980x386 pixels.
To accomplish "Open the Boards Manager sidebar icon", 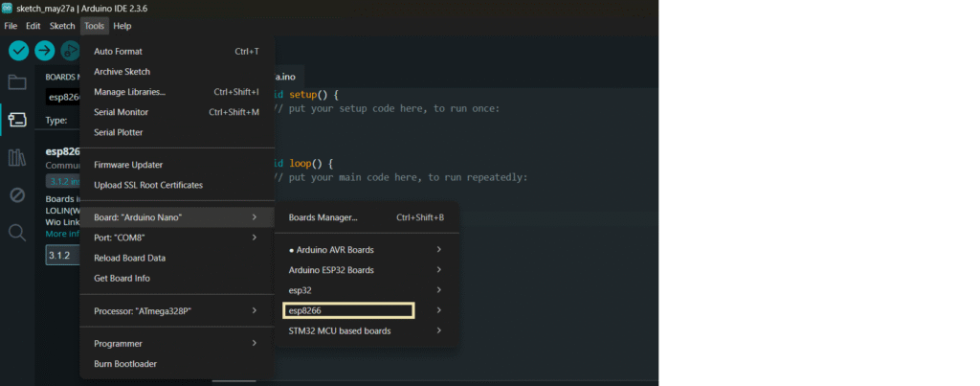I will click(17, 120).
